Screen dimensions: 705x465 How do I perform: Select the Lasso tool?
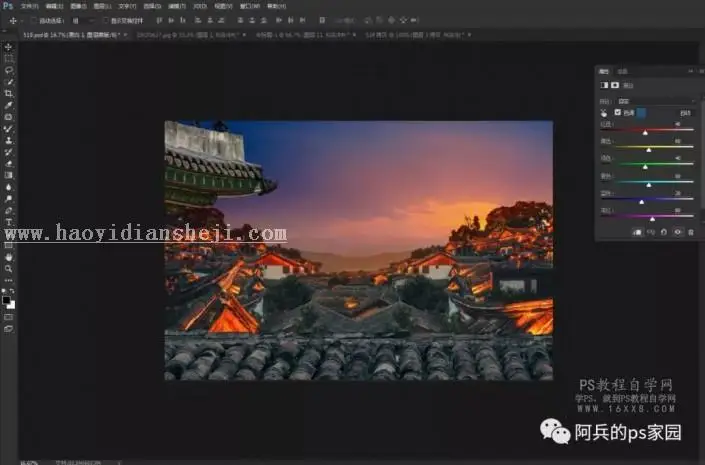coord(8,70)
